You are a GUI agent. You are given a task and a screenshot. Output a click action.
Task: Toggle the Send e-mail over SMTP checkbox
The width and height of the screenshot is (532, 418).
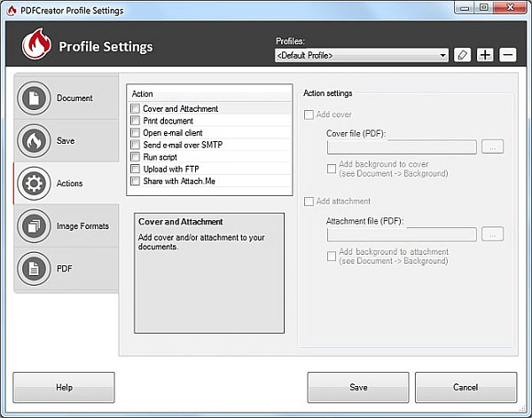click(135, 145)
